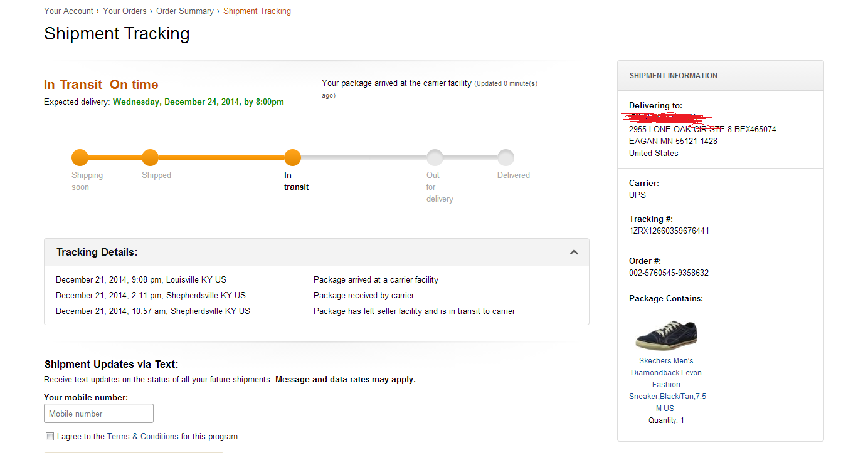The height and width of the screenshot is (453, 868).
Task: Click the Shipment Tracking breadcrumb
Action: coord(257,11)
